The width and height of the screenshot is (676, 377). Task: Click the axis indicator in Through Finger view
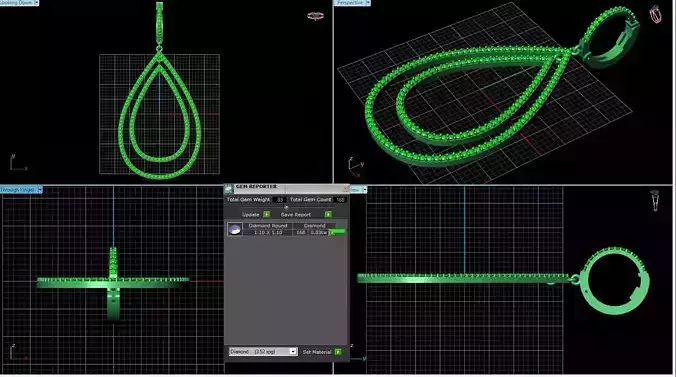pos(18,352)
